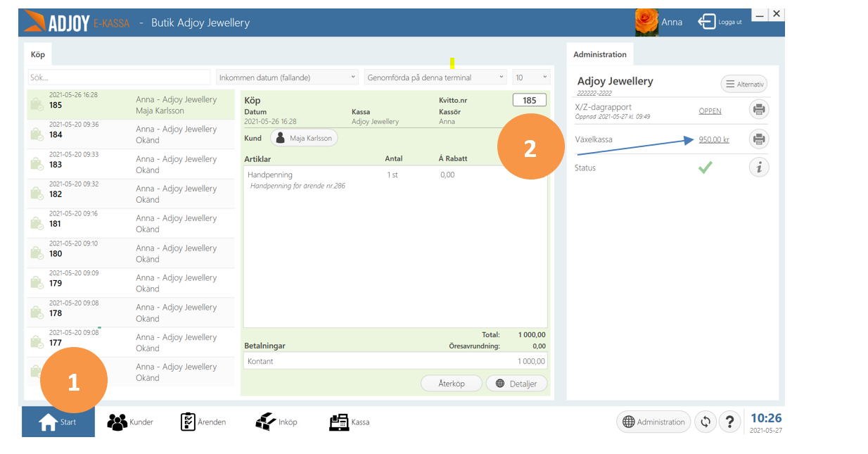Select receipt 178 in the list
The image size is (868, 454).
pos(131,313)
